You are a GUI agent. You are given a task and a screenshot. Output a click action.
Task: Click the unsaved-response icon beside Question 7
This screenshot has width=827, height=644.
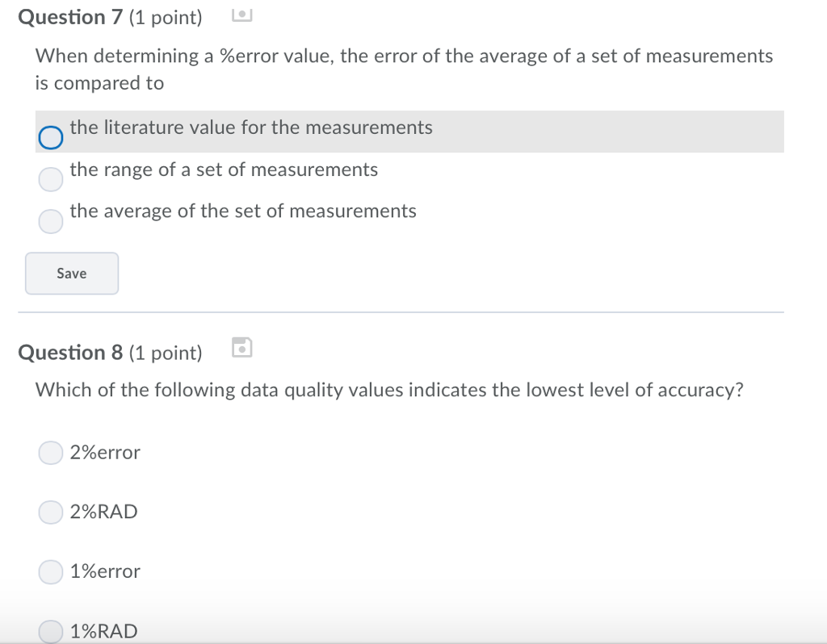pyautogui.click(x=241, y=14)
